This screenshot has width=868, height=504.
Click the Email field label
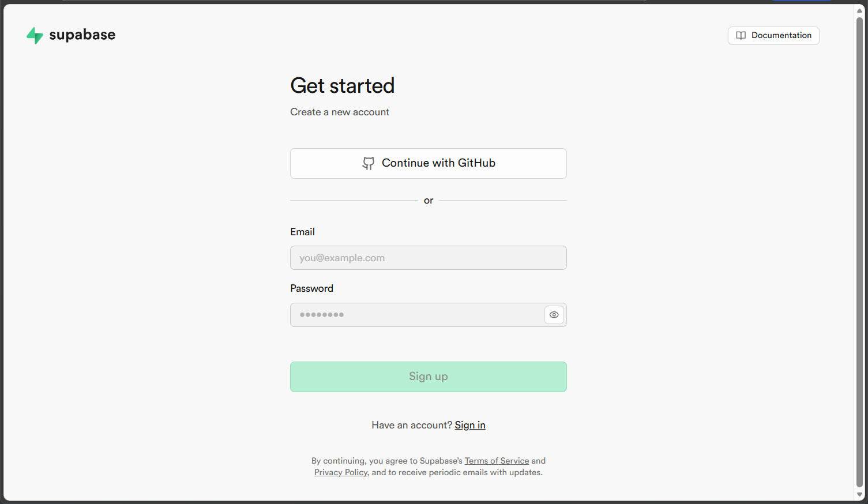pyautogui.click(x=302, y=232)
